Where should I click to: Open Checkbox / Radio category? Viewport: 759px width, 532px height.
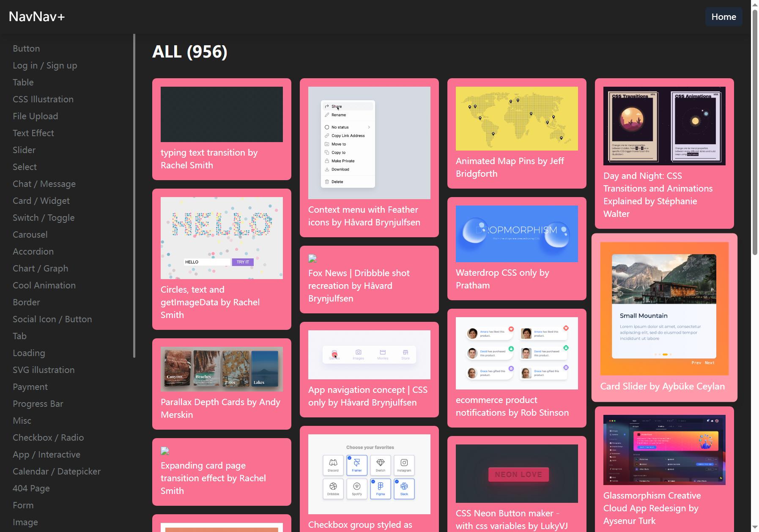(48, 438)
